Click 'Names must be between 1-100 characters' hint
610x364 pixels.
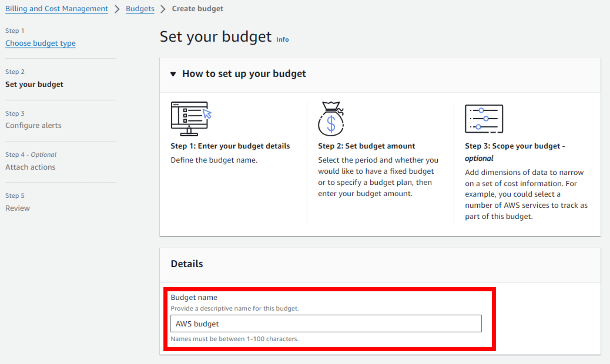click(x=235, y=339)
